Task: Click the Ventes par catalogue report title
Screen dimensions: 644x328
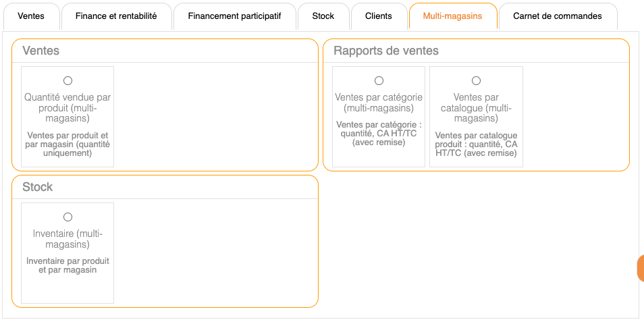Action: (x=476, y=108)
